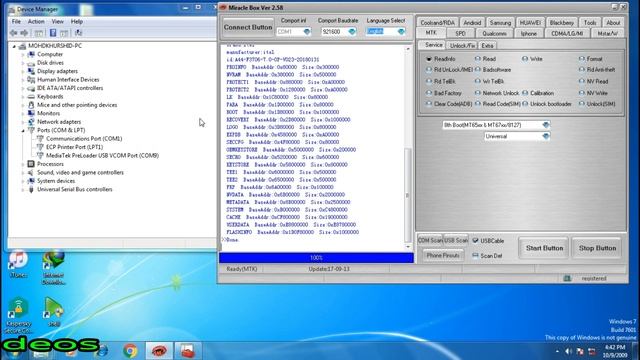Viewport: 640px width, 360px height.
Task: Click Back arrow in Device Manager toolbar
Action: pyautogui.click(x=13, y=33)
